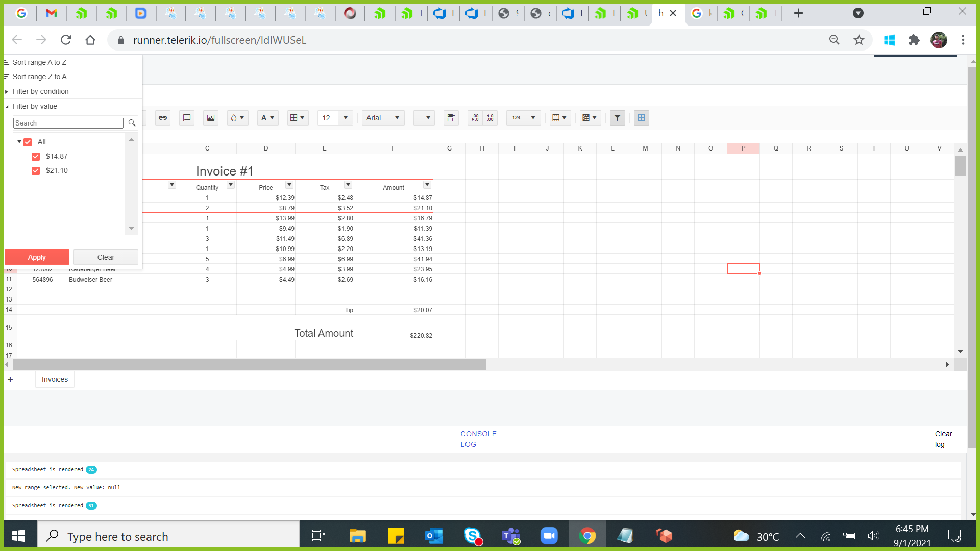Click the filter Search input field
This screenshot has width=980, height=551.
click(x=68, y=123)
